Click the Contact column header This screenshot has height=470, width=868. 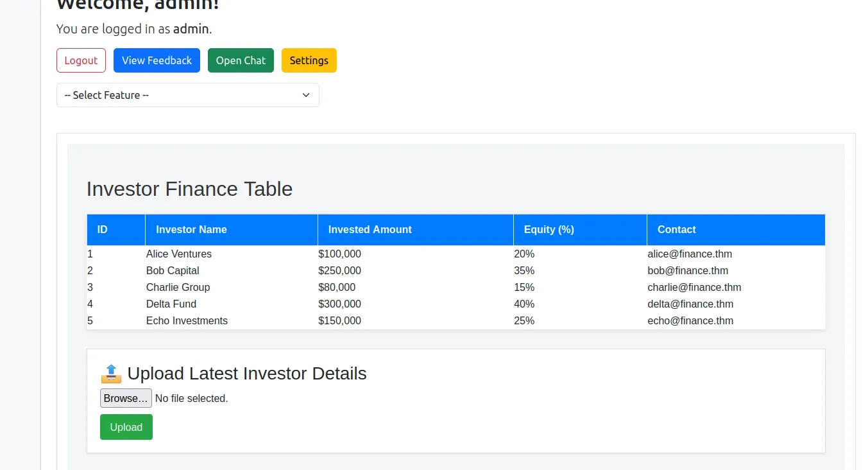coord(676,229)
